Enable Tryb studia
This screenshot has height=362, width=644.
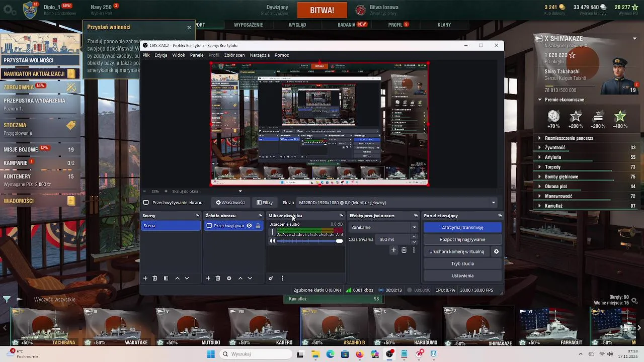click(x=462, y=263)
